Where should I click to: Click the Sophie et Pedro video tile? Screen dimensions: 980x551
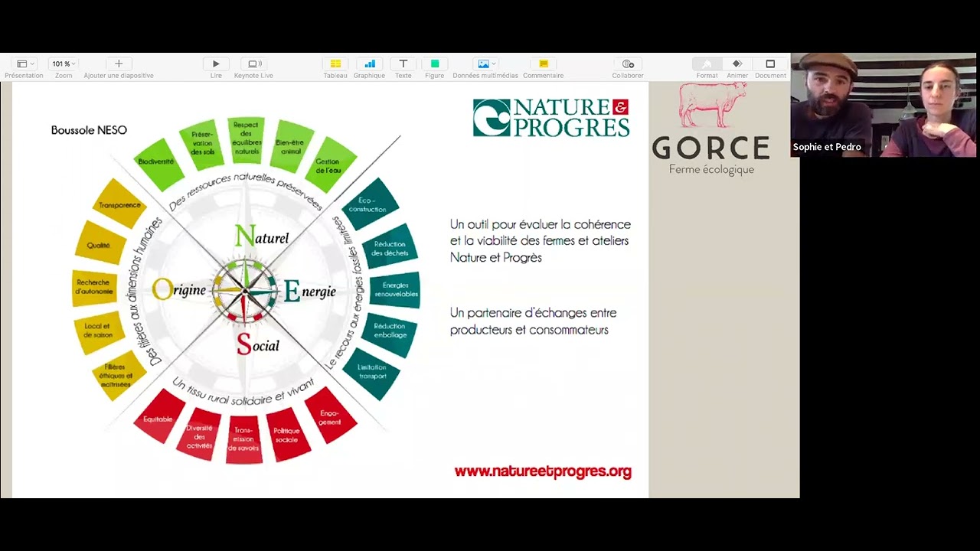click(884, 105)
